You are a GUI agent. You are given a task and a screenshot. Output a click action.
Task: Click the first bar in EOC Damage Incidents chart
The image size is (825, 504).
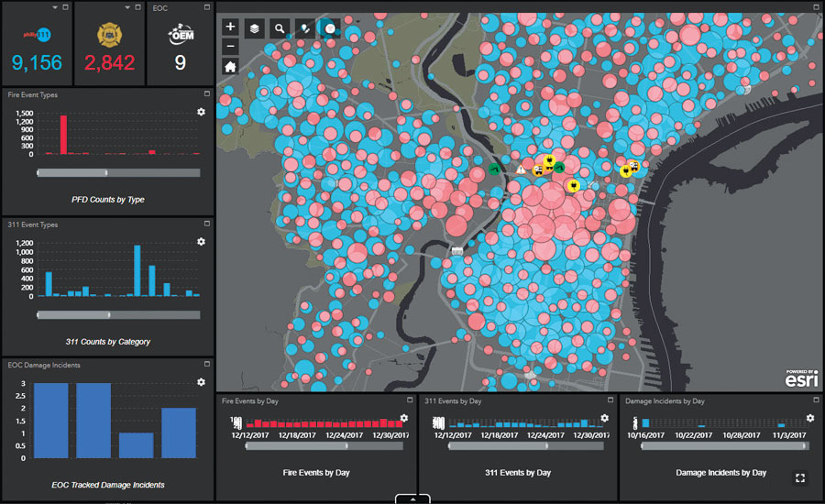51,421
